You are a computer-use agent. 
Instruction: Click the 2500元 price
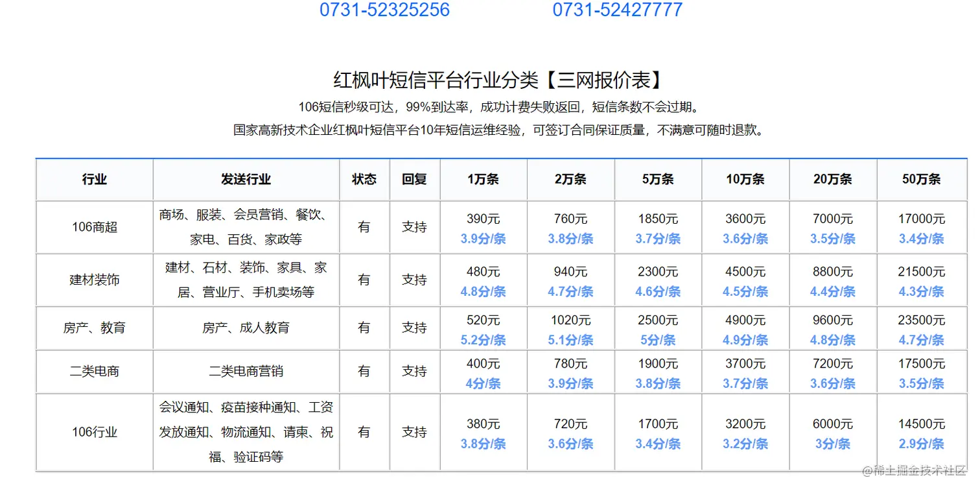(x=658, y=320)
